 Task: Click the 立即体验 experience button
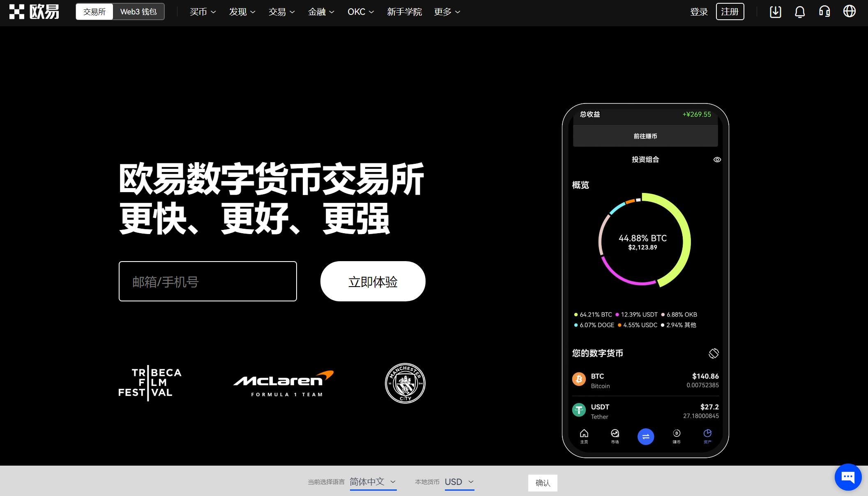[x=373, y=281]
